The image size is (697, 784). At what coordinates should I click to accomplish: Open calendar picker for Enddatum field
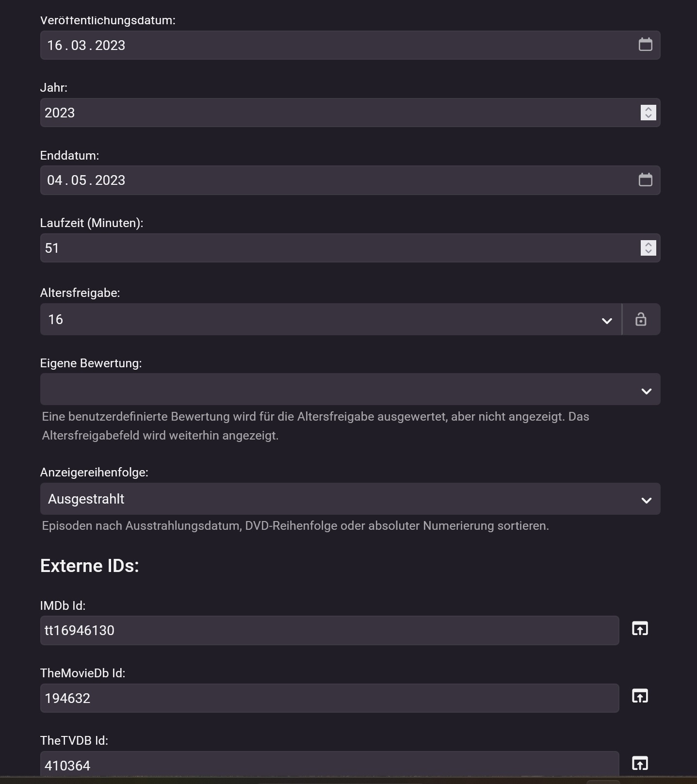[645, 180]
